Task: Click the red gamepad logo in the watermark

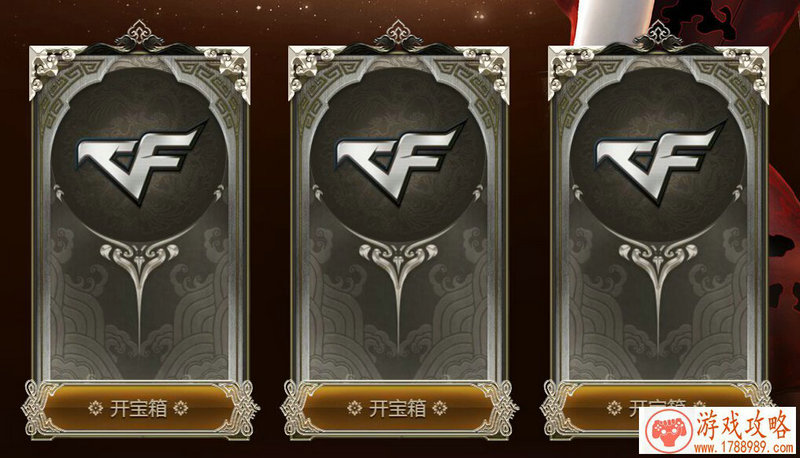Action: 668,431
